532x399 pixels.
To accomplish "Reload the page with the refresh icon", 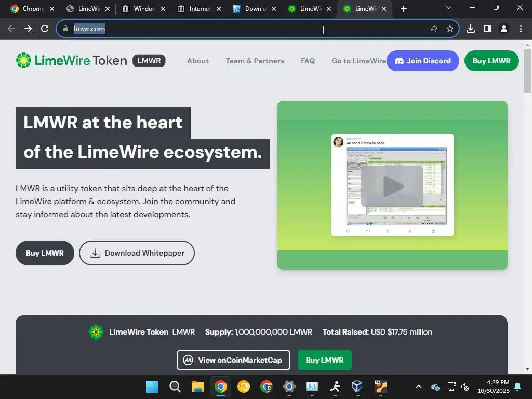I will click(x=45, y=29).
